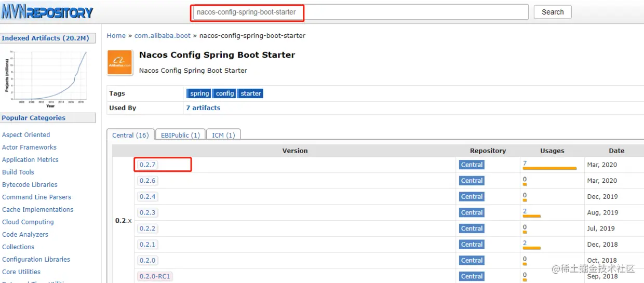The width and height of the screenshot is (644, 283).
Task: Click the MVNRepository logo
Action: pos(47,12)
